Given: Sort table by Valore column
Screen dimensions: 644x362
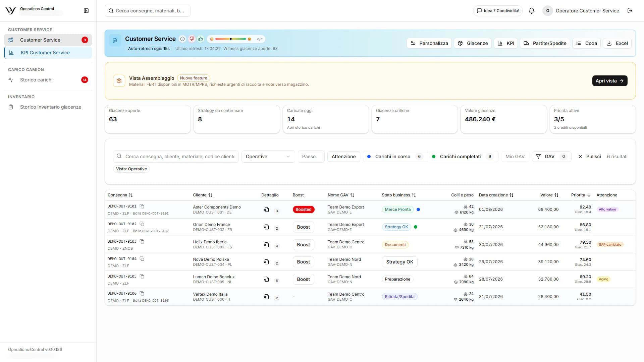Looking at the screenshot, I should pyautogui.click(x=549, y=195).
